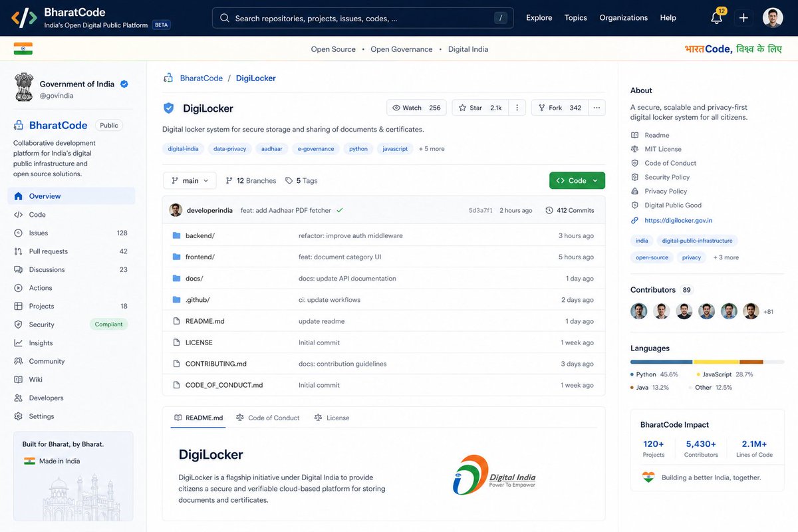Open the 412 Commits history
The image size is (798, 532).
point(570,210)
